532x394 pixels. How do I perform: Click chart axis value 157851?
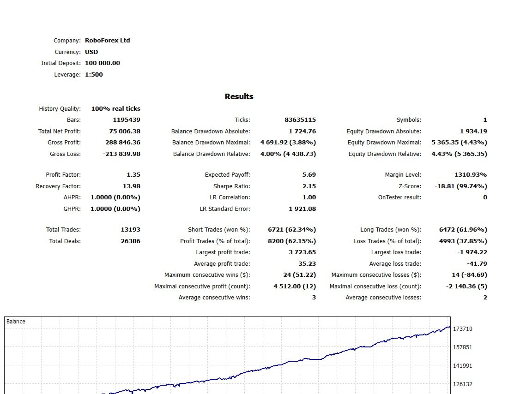pyautogui.click(x=462, y=347)
